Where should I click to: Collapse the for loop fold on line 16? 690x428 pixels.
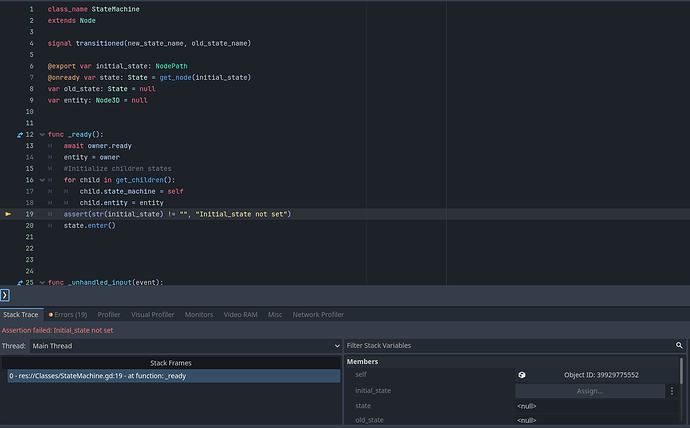tap(42, 180)
